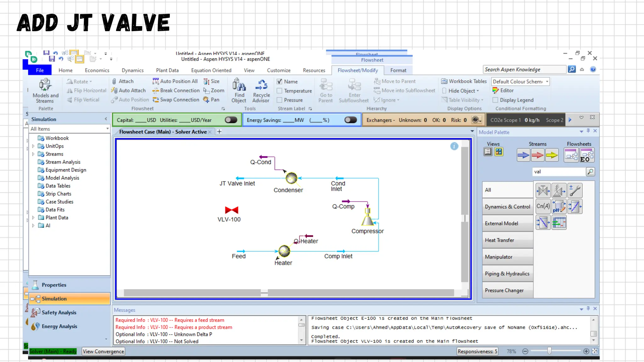Click the blue info icon on flowsheet

[454, 146]
